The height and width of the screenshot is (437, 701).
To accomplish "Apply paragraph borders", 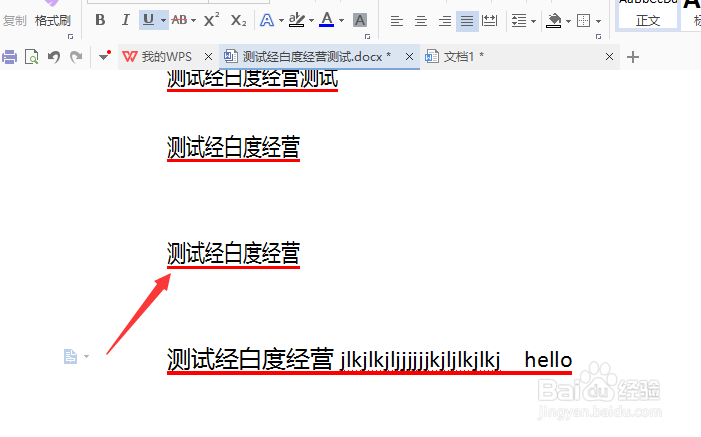I will point(584,21).
